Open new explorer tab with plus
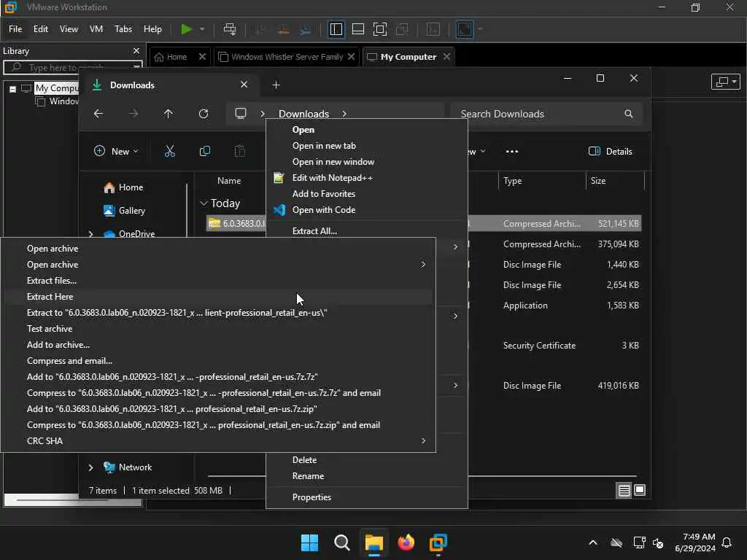Viewport: 747px width, 560px height. [276, 85]
